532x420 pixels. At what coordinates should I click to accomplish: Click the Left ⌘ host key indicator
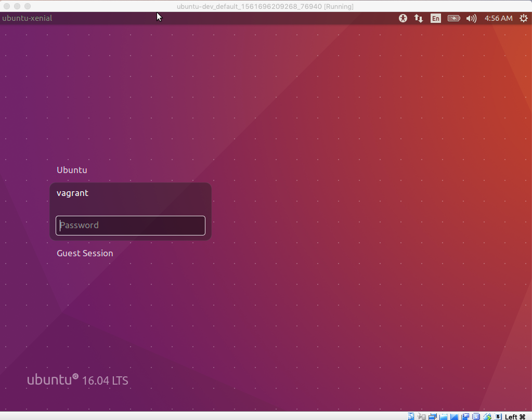pyautogui.click(x=515, y=416)
